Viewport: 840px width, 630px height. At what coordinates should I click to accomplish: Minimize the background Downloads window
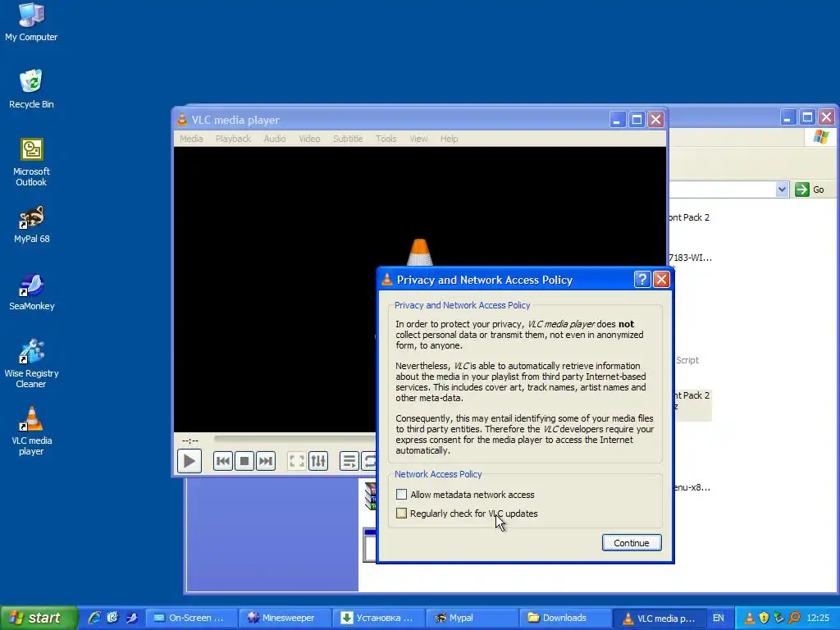(x=788, y=117)
